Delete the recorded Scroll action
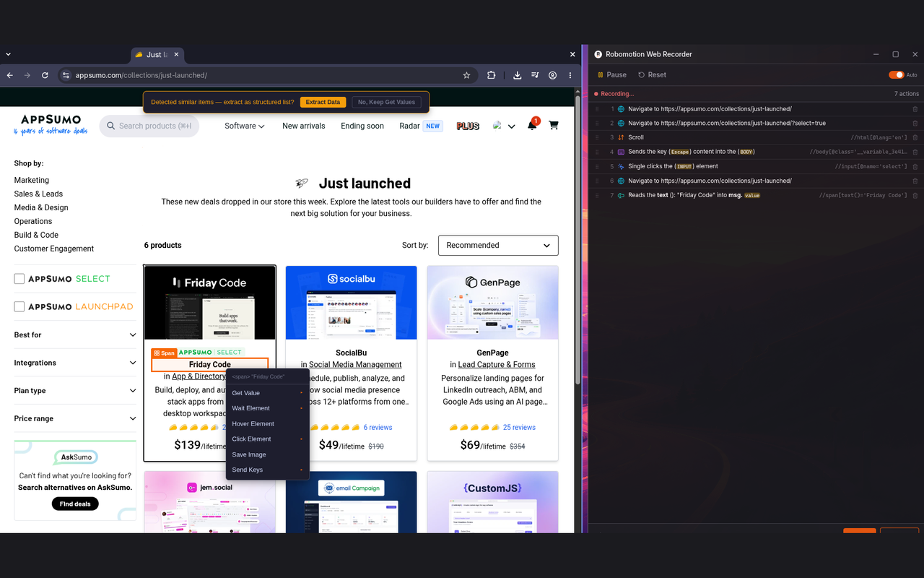Screen dimensions: 924x578 (915, 137)
